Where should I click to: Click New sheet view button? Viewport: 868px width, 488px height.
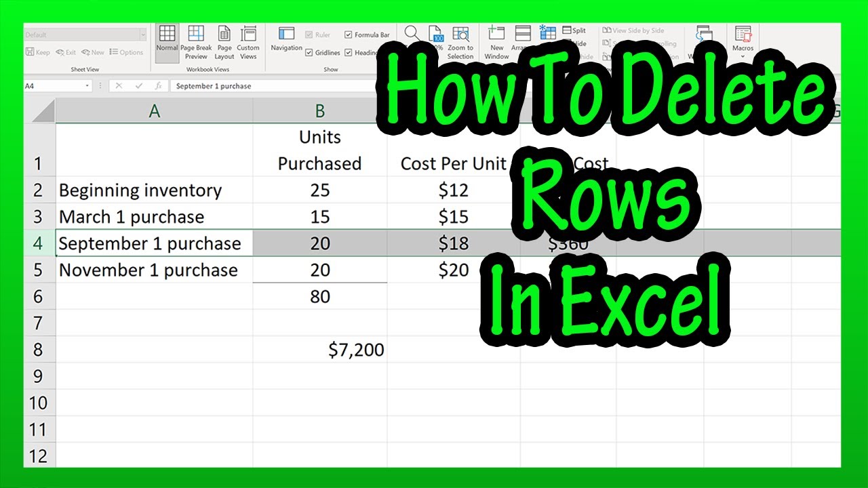click(x=94, y=52)
